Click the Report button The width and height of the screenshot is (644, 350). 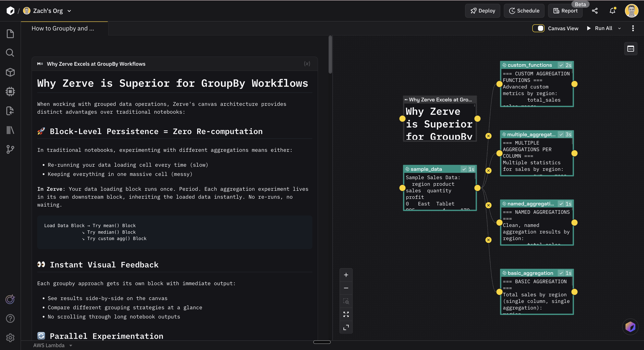566,11
